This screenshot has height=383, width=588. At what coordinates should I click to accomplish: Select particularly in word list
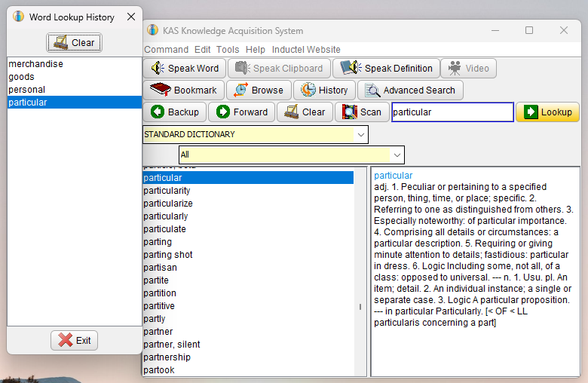point(248,216)
